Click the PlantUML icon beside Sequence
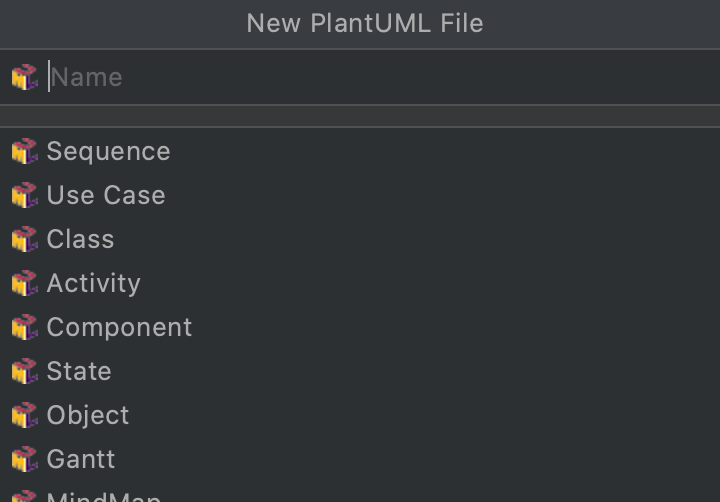 tap(24, 151)
